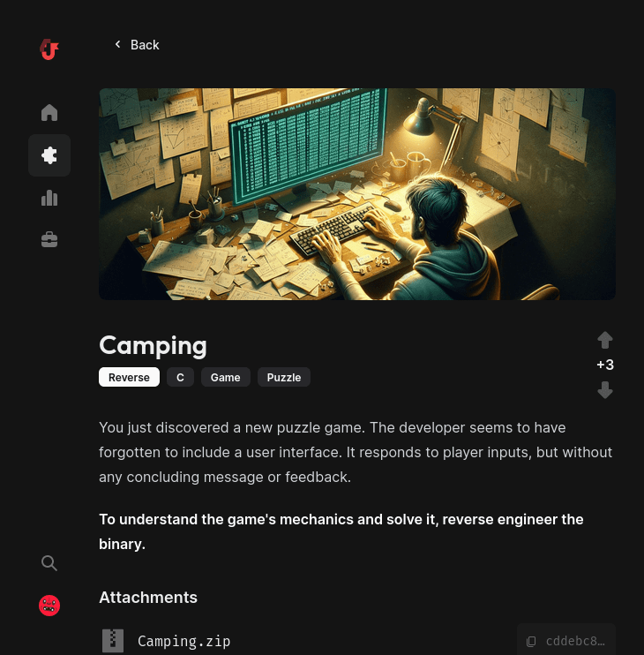644x655 pixels.
Task: Open the bar-chart leaderboard icon
Action: pos(49,198)
